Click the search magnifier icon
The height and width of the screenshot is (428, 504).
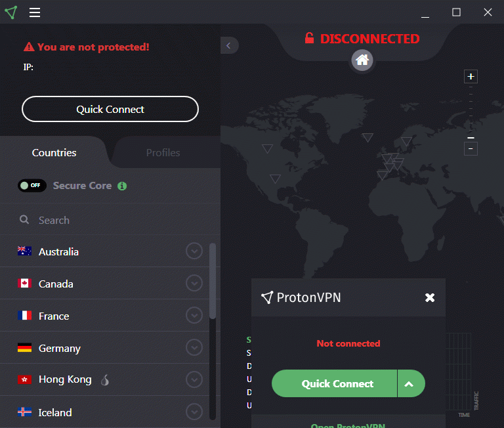(24, 220)
